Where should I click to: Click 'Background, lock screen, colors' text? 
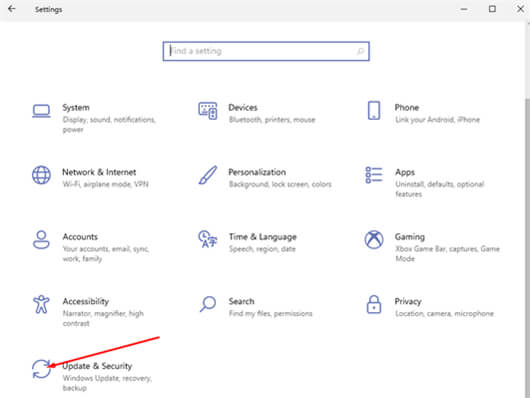point(280,184)
